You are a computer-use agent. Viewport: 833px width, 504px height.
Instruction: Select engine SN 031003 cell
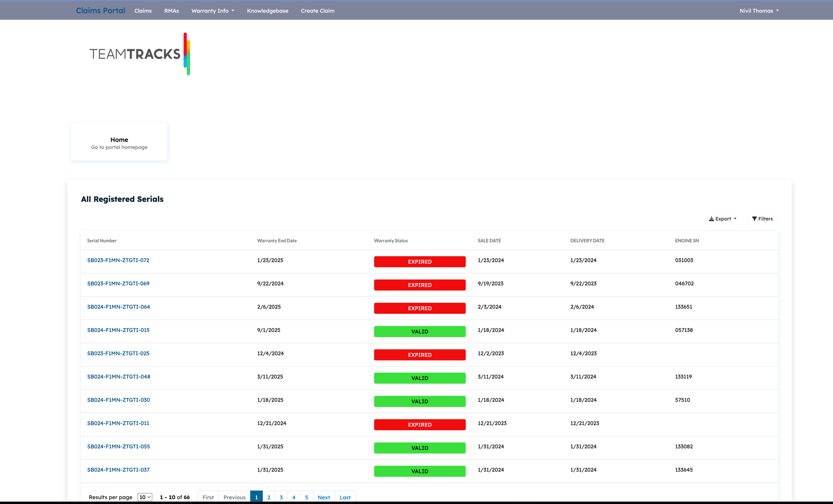tap(684, 260)
